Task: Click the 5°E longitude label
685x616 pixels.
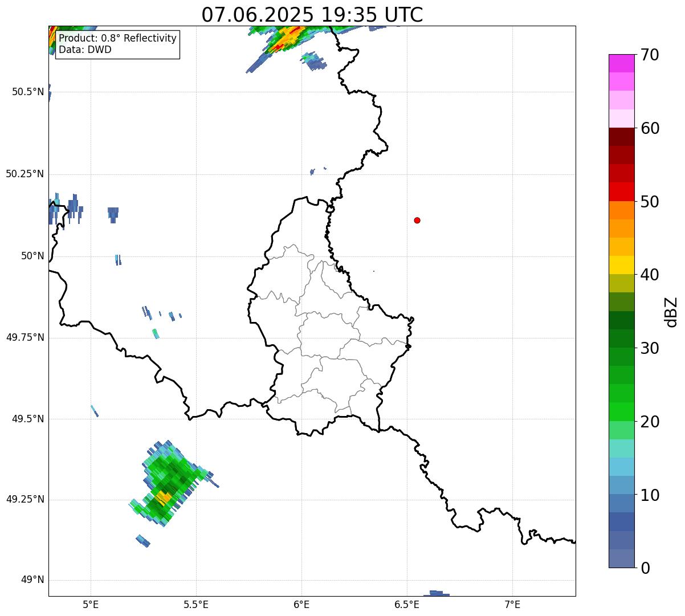Action: [91, 604]
